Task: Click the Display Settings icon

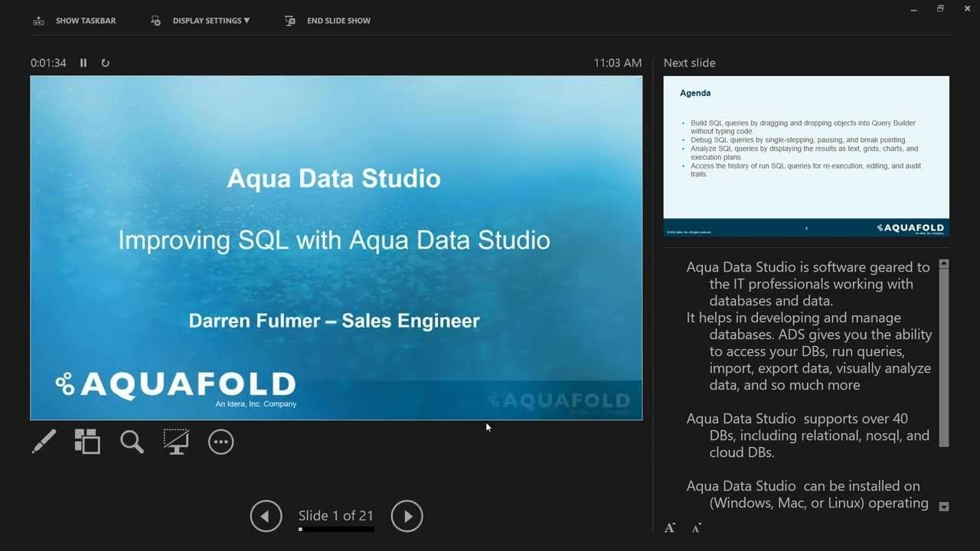Action: click(156, 21)
